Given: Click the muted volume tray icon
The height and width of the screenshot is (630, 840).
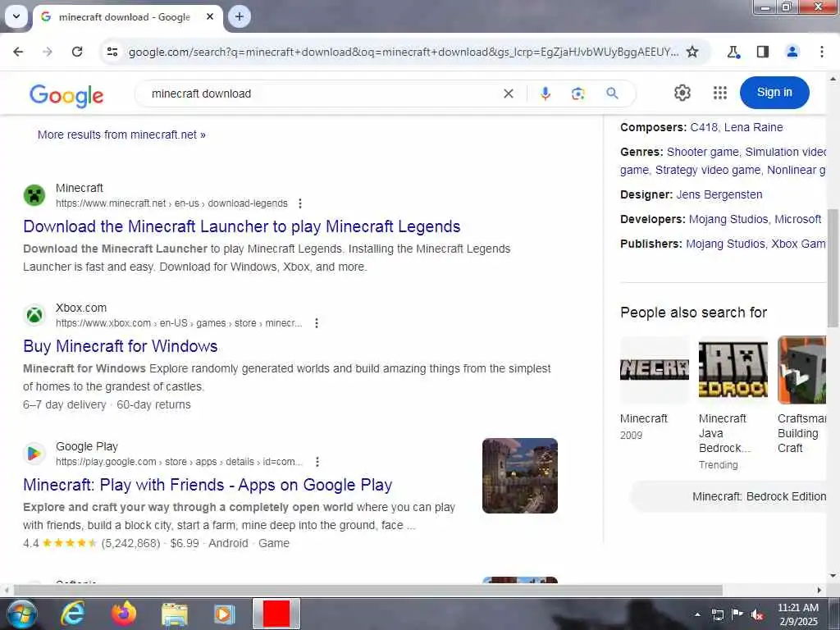Looking at the screenshot, I should tap(757, 614).
